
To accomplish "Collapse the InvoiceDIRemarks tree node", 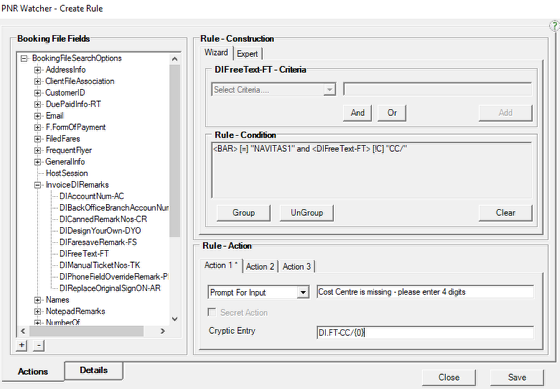I will [x=38, y=185].
